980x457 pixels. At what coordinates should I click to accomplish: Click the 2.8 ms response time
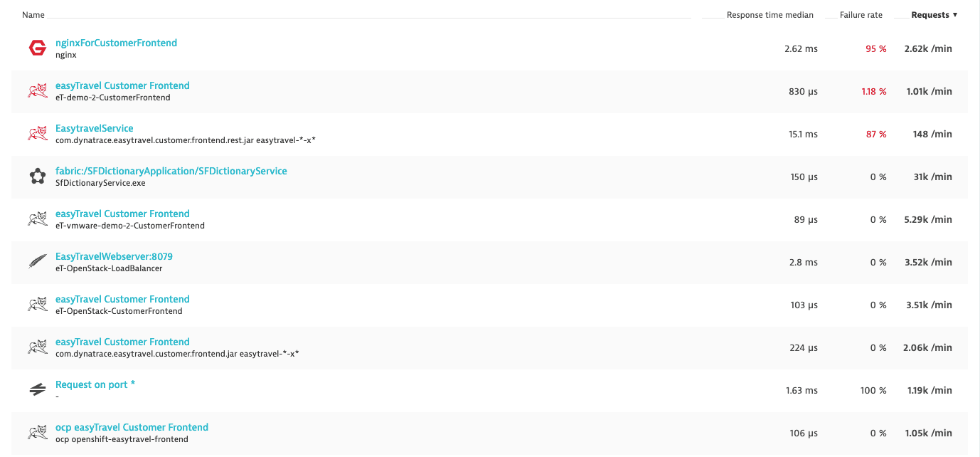tap(804, 262)
